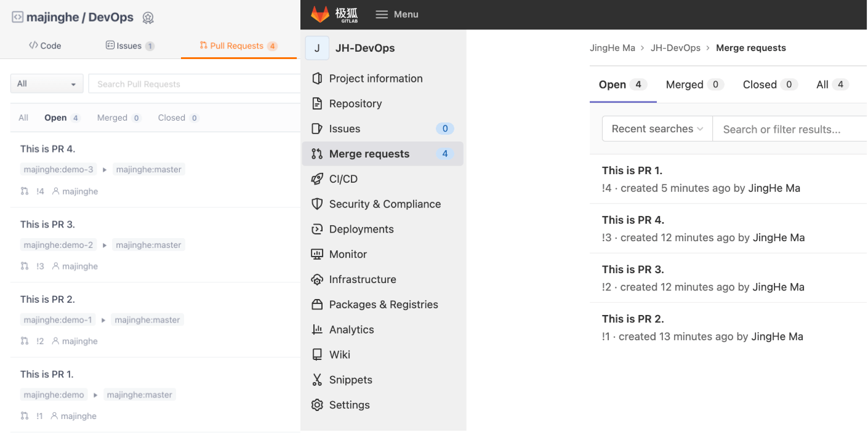This screenshot has width=868, height=435.
Task: Click the Monitor screen icon
Action: point(317,254)
